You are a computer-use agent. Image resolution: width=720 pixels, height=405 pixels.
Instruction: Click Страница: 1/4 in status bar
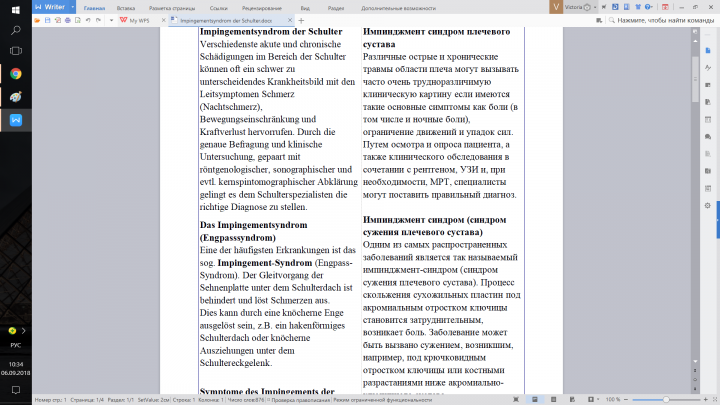click(87, 400)
